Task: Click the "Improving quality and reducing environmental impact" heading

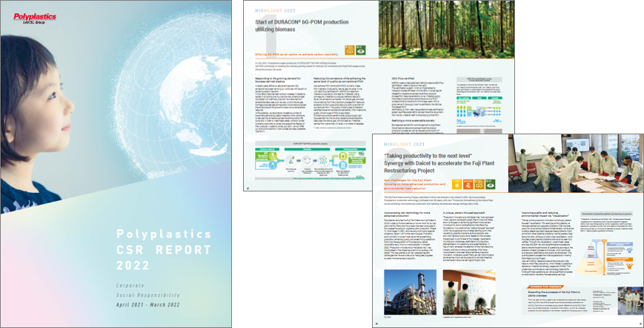Action: [x=545, y=216]
